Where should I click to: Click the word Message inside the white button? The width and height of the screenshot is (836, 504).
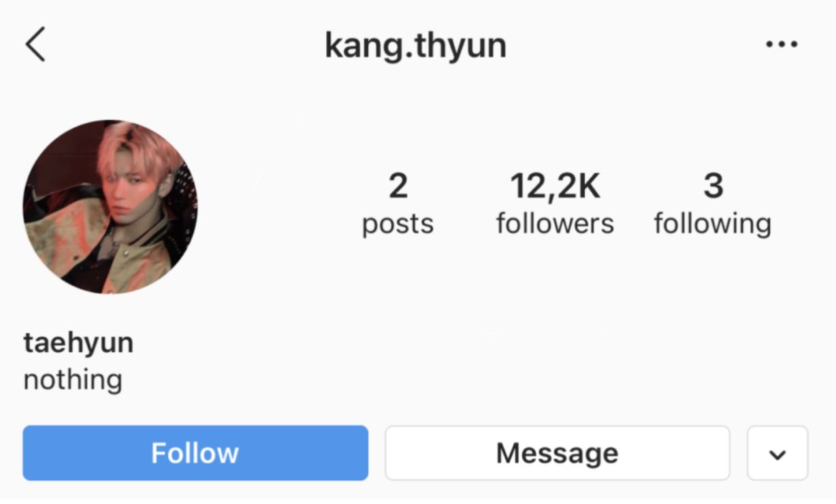pos(558,453)
